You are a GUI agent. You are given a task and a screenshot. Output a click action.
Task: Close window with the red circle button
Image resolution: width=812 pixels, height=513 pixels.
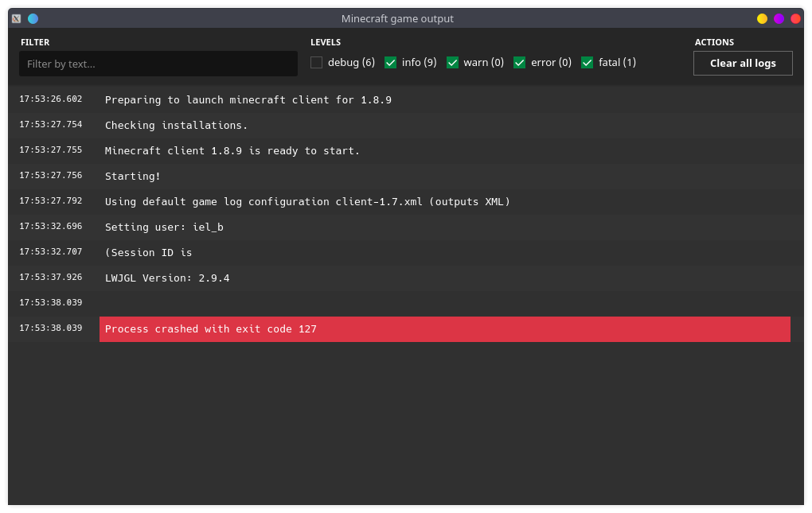[795, 18]
